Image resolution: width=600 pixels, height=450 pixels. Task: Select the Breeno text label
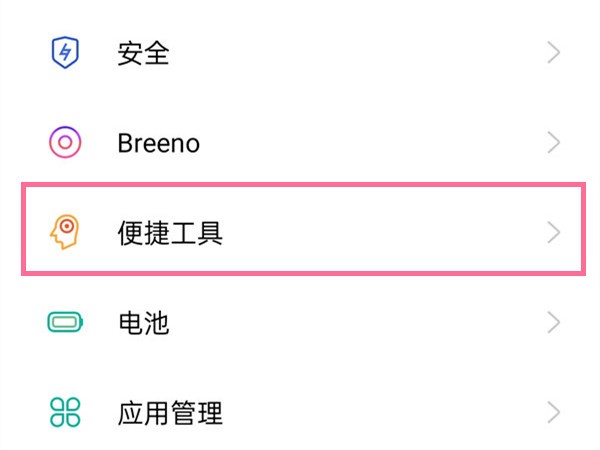tap(158, 143)
